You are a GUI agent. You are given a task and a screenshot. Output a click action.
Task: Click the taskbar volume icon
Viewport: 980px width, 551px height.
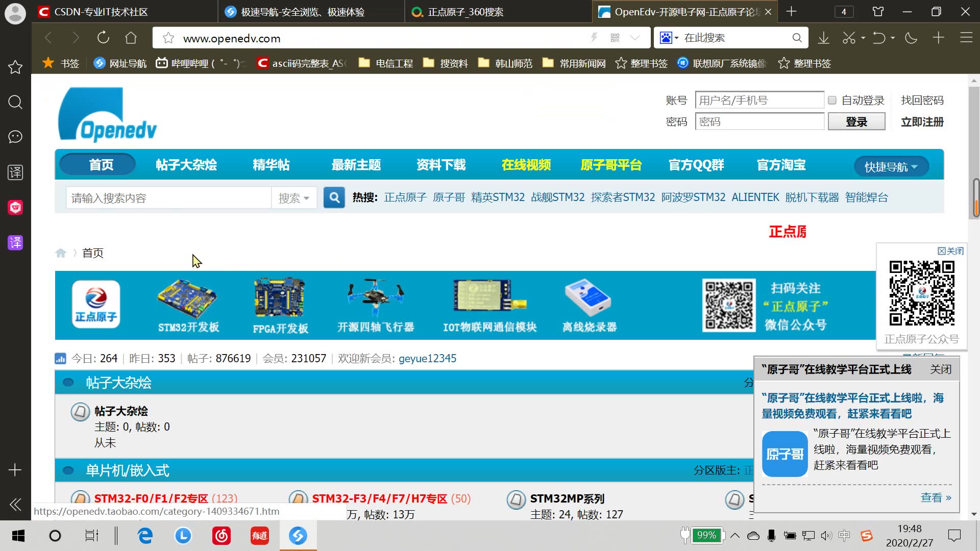click(x=826, y=536)
